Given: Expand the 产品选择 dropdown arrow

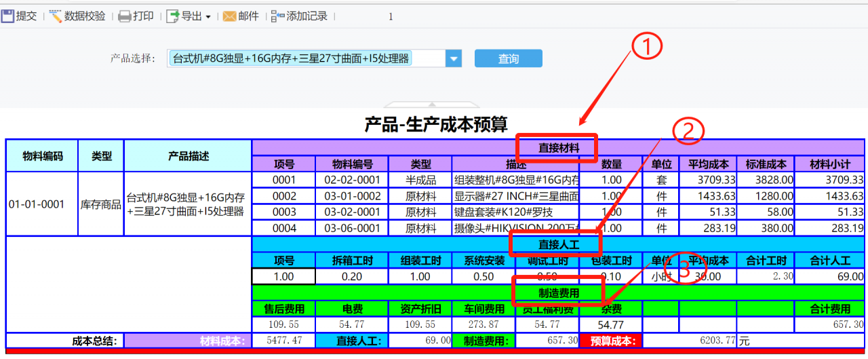Looking at the screenshot, I should click(454, 58).
